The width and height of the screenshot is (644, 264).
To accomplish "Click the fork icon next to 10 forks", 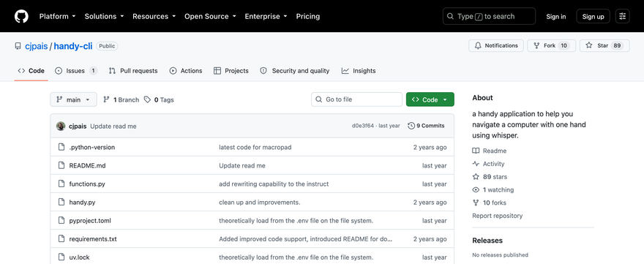I will click(476, 203).
